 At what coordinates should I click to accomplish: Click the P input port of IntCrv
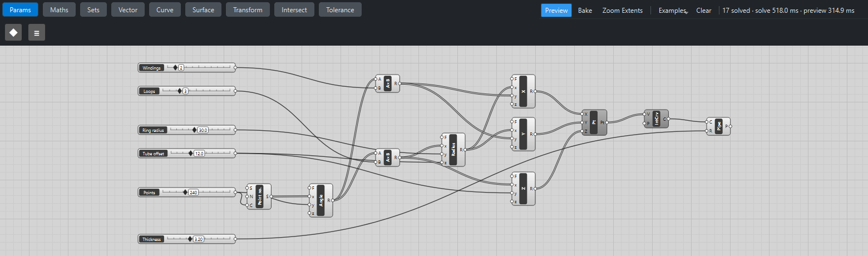click(644, 123)
